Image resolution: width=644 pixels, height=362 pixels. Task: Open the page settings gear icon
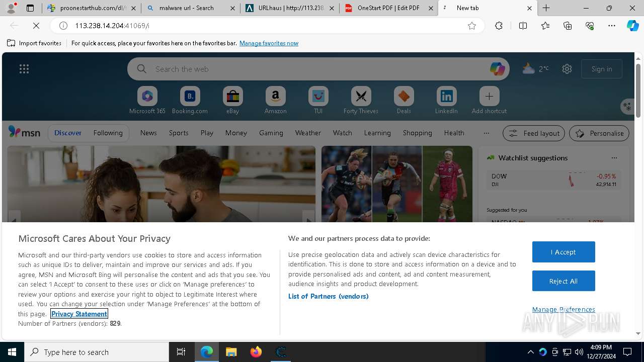click(567, 69)
